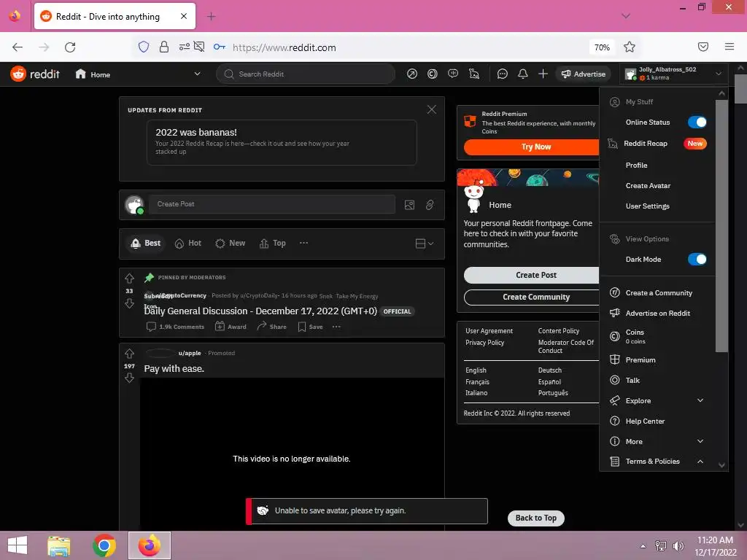Click the Search Reddit field
The image size is (747, 560).
[x=306, y=74]
